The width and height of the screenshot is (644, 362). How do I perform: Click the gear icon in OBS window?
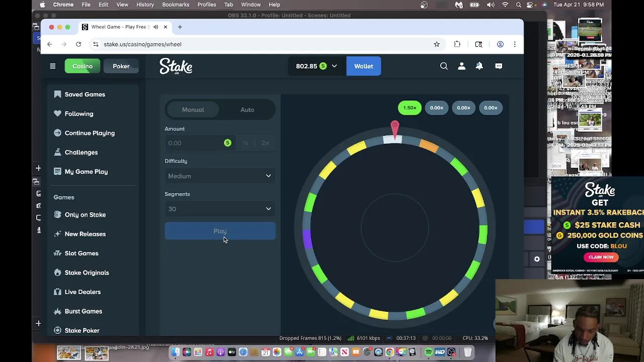537,259
